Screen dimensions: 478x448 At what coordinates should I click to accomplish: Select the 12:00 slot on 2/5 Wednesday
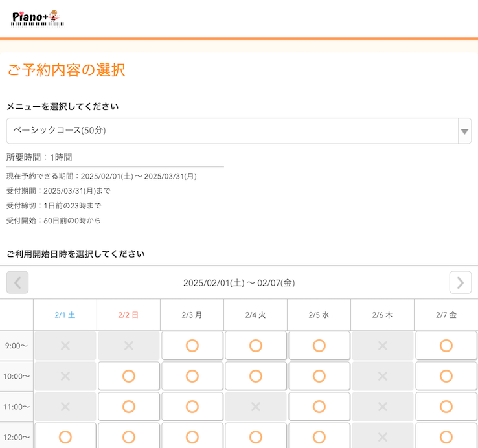(x=319, y=436)
